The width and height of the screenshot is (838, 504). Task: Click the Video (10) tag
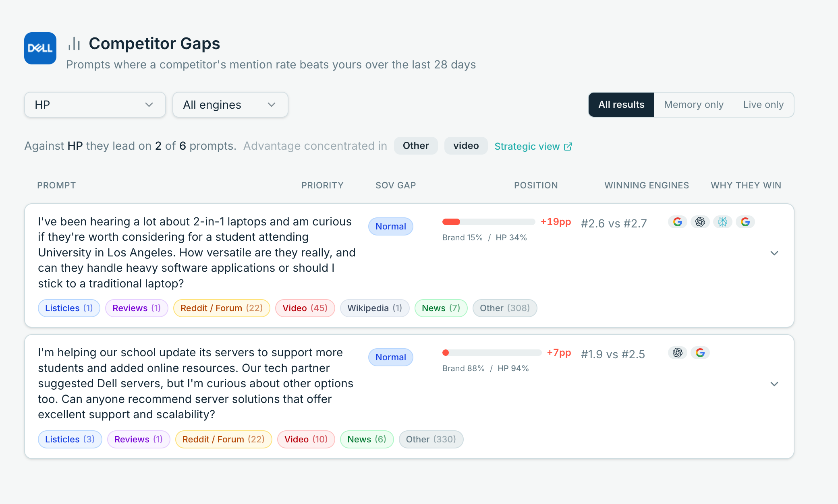coord(306,439)
